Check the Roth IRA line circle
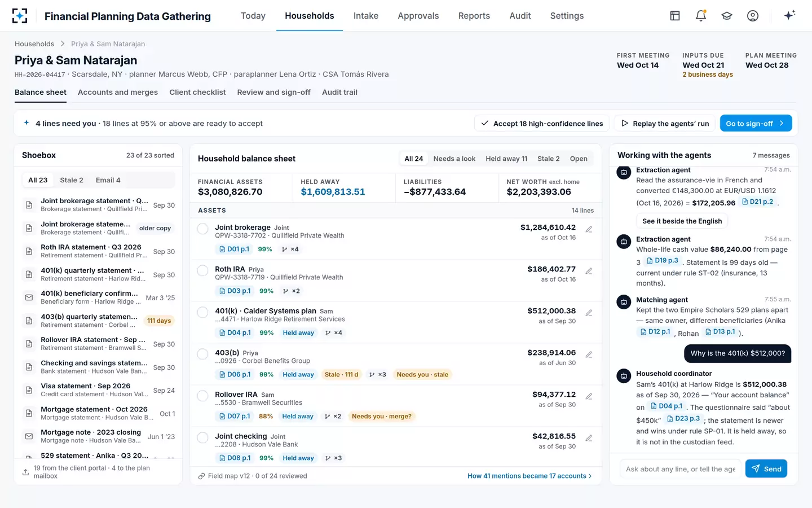This screenshot has height=508, width=812. [x=202, y=270]
